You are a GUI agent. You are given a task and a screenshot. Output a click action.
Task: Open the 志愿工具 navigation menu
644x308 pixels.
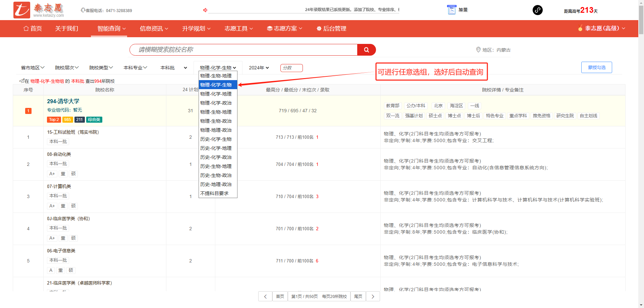pos(238,29)
